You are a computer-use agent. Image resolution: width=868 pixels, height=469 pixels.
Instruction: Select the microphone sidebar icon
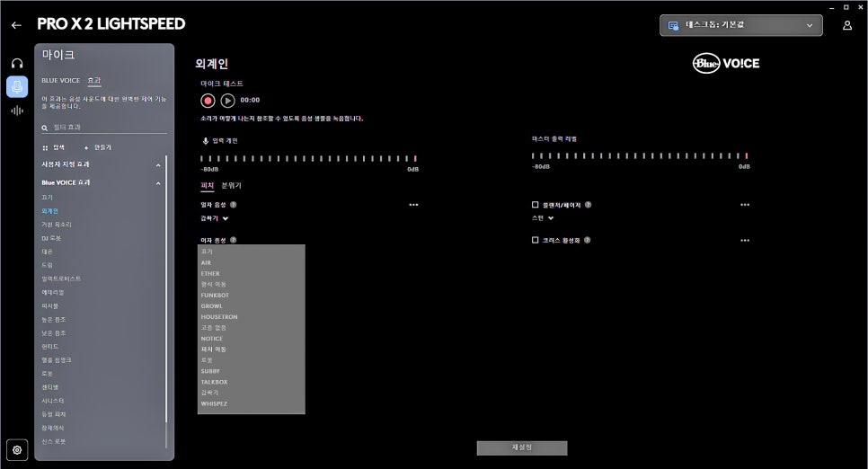point(17,87)
